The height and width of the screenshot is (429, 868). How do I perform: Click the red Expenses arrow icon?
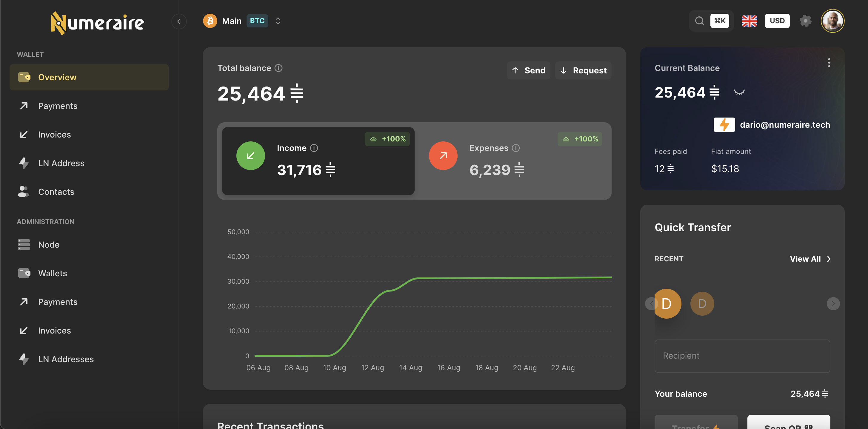pos(443,155)
